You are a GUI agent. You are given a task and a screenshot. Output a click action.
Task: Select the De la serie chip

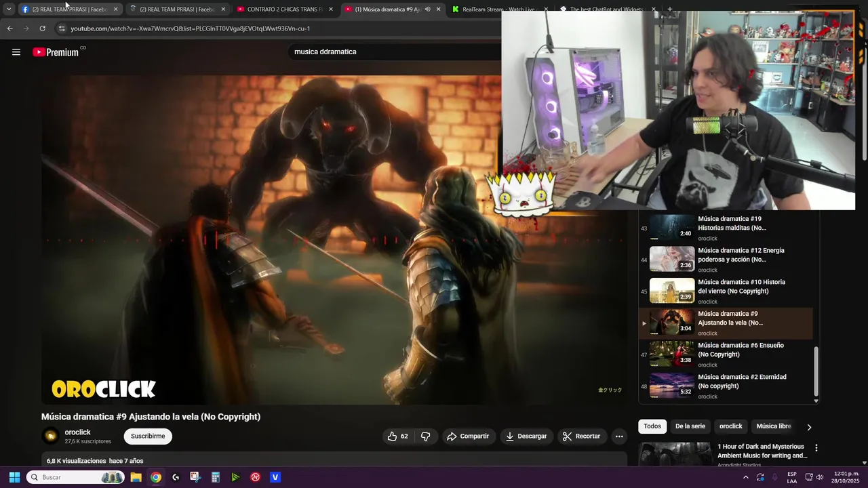690,426
